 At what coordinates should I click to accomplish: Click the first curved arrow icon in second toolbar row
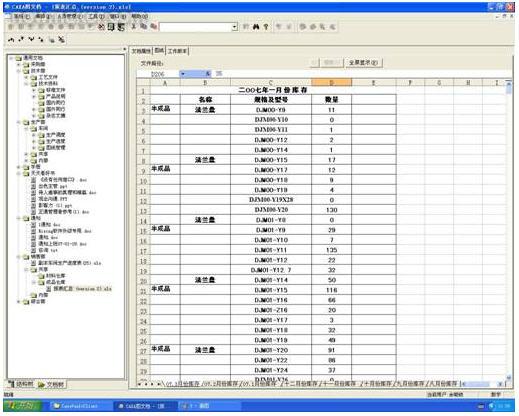11,40
